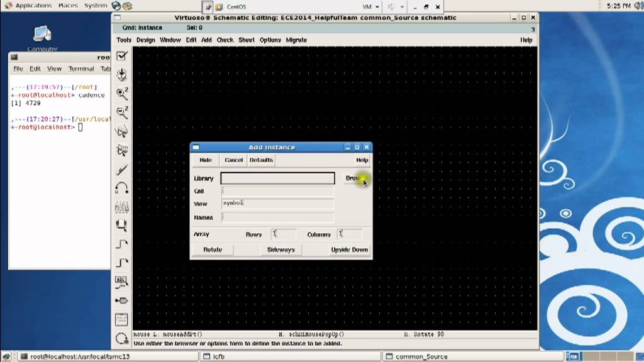The image size is (644, 362).
Task: Click the Upside Down button
Action: click(350, 250)
